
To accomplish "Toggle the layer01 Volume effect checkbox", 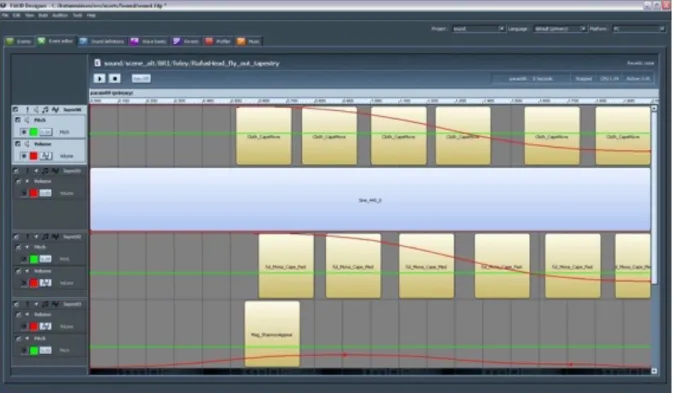I will click(18, 181).
